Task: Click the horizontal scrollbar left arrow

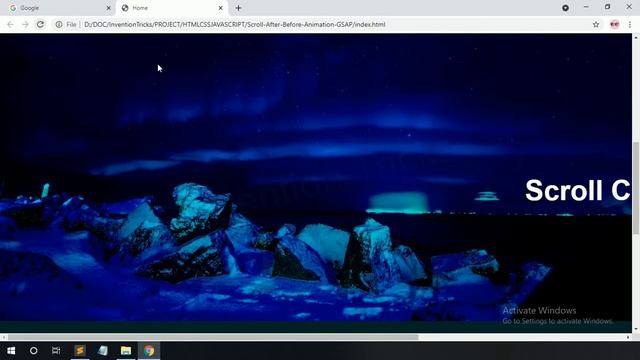Action: (3, 337)
